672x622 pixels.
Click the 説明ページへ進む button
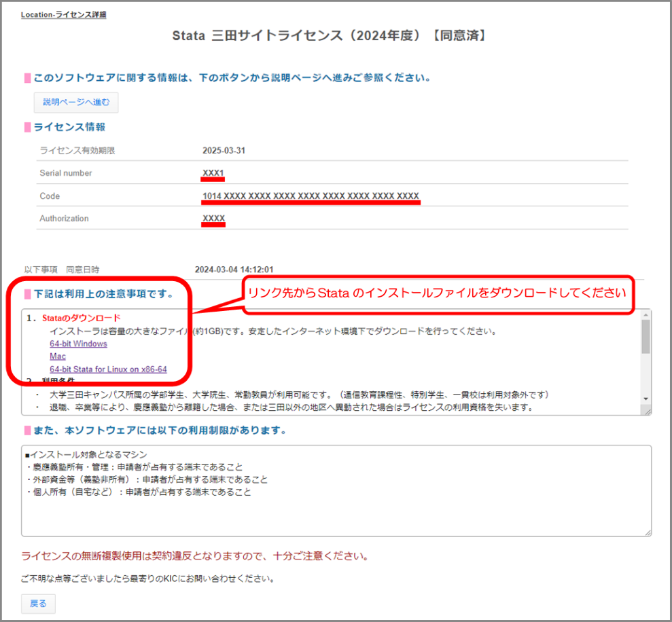tap(76, 103)
